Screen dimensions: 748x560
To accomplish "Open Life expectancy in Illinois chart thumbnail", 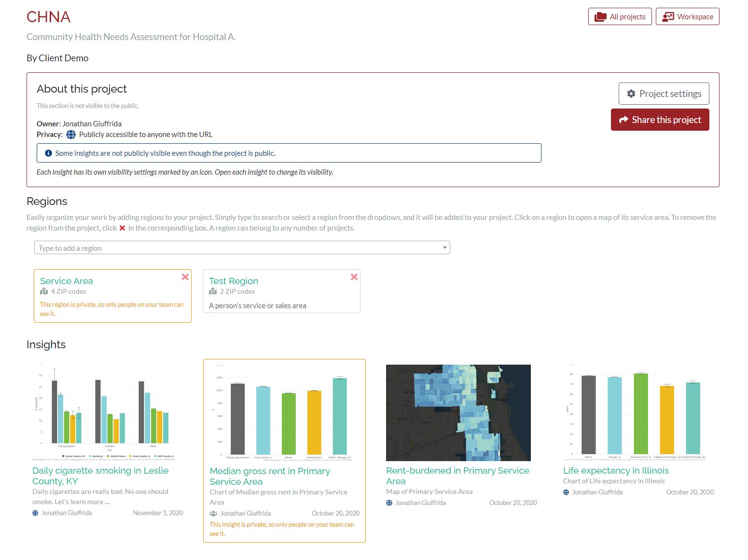I will (635, 412).
